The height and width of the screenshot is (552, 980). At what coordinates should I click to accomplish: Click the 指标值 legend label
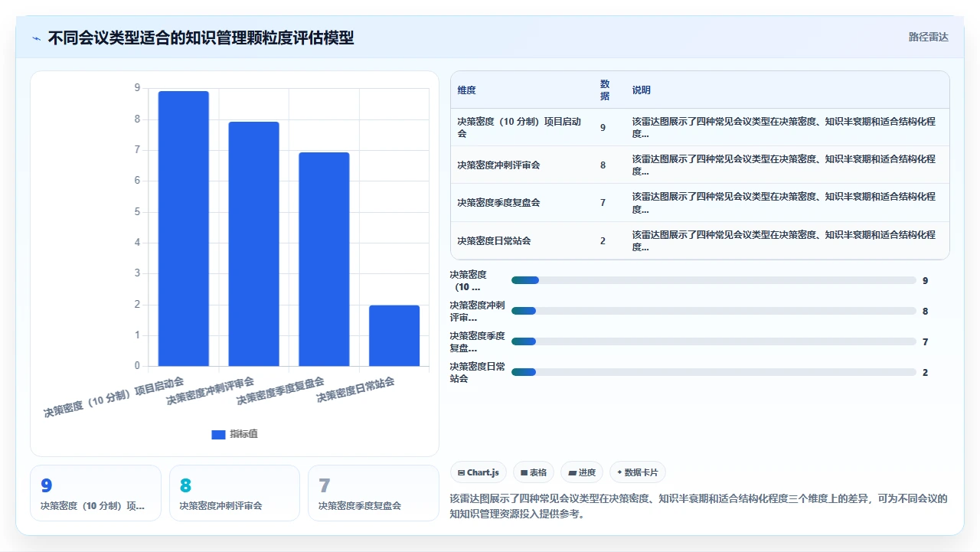click(x=243, y=434)
